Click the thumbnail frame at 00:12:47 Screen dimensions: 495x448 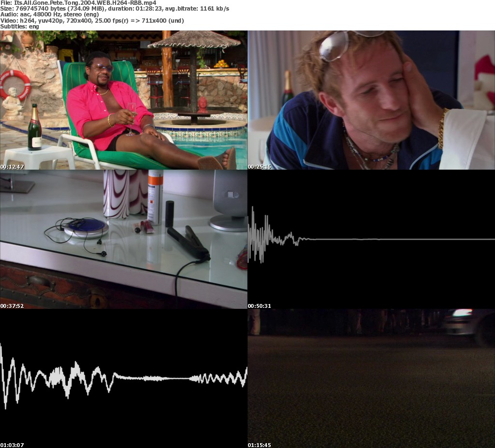coord(123,100)
